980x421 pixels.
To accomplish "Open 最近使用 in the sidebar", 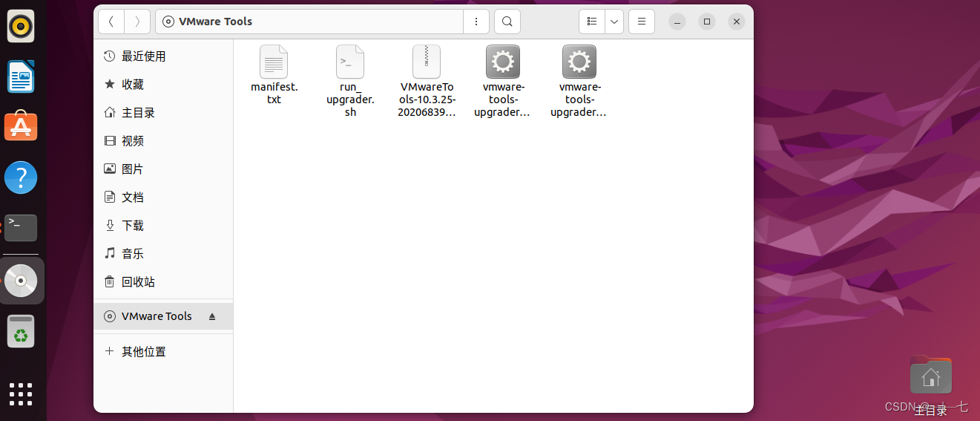I will click(x=163, y=56).
